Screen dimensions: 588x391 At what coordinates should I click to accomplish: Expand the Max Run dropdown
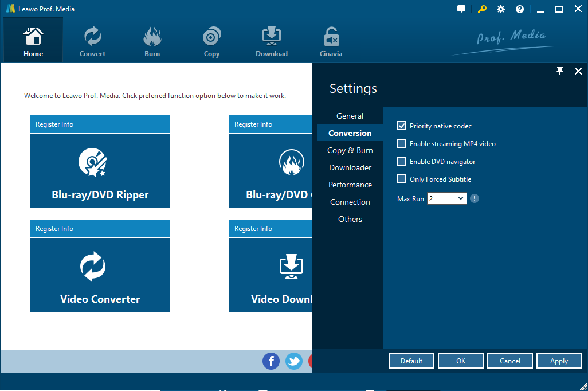coord(447,198)
